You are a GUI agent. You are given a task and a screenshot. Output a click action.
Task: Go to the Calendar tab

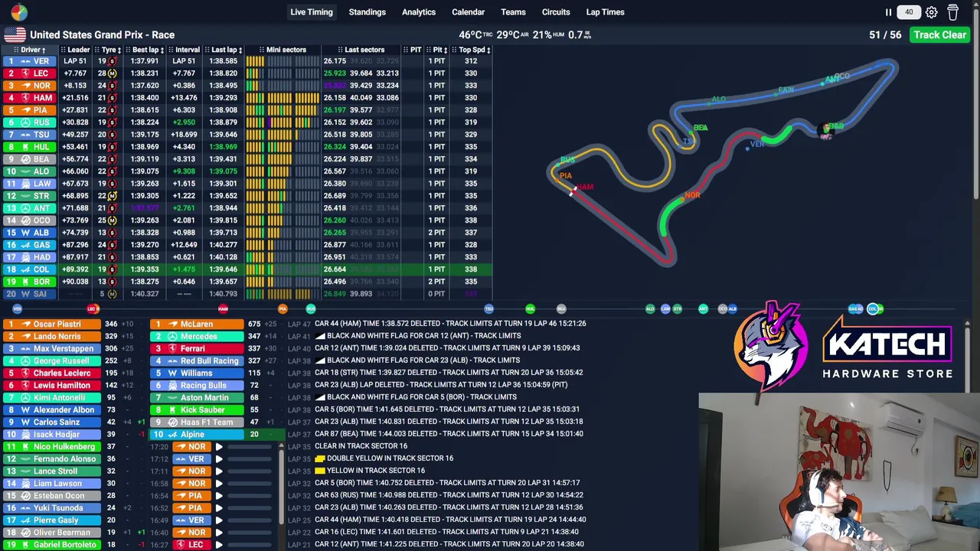468,12
